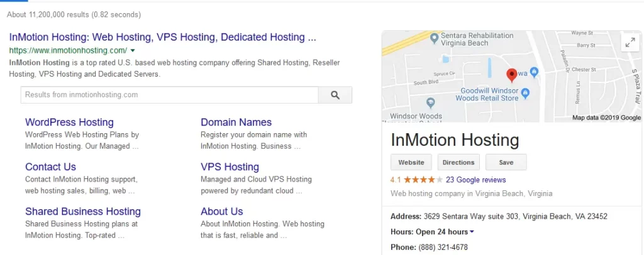
Task: Open the Contact Us sitelink
Action: tap(50, 167)
